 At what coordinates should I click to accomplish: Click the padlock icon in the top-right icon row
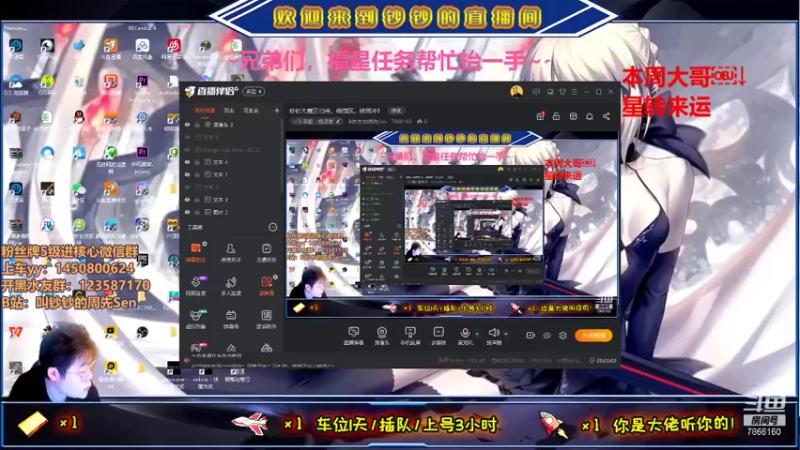coord(556,116)
